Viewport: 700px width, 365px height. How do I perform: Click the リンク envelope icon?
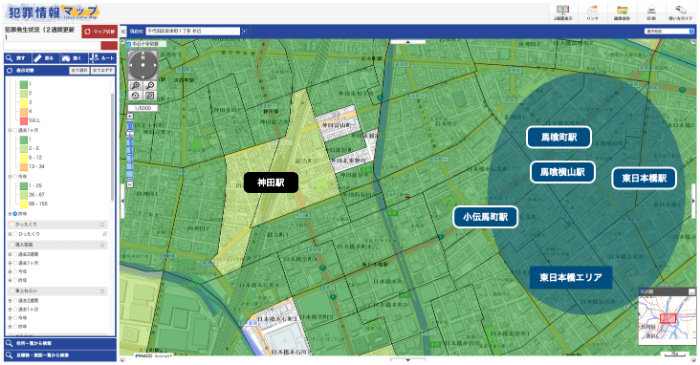pos(592,10)
